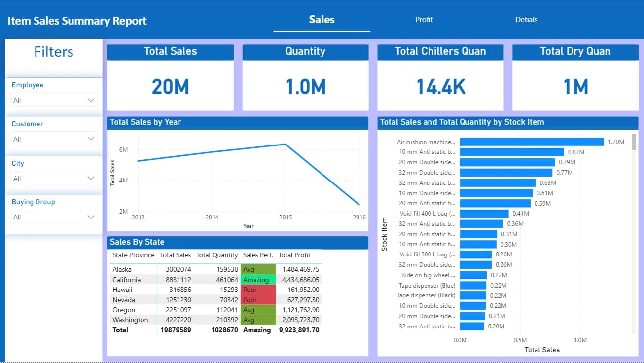Sort by Total Profit column header
This screenshot has height=363, width=644.
point(294,255)
